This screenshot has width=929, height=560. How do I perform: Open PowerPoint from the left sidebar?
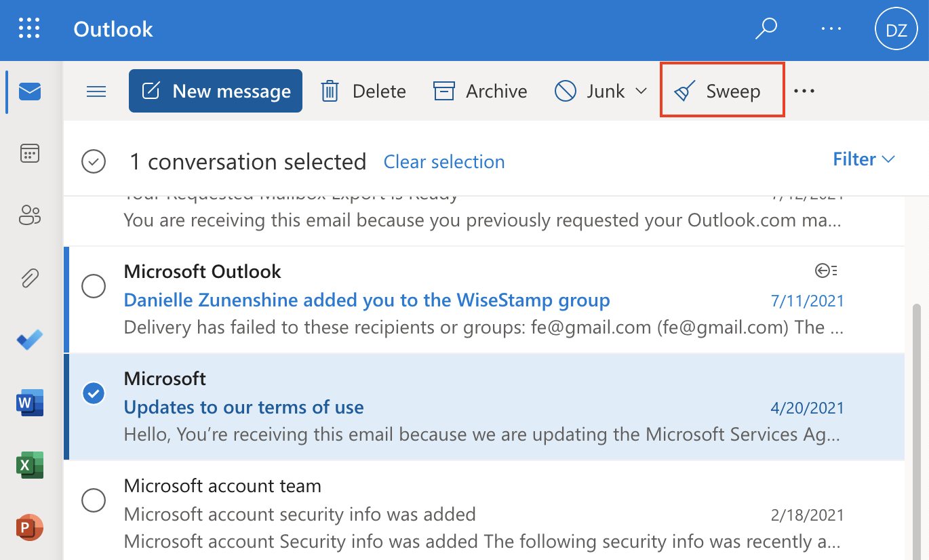[x=29, y=527]
